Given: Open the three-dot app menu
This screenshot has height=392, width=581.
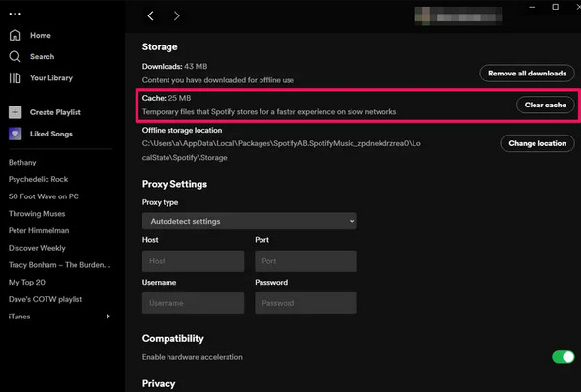Looking at the screenshot, I should point(15,14).
